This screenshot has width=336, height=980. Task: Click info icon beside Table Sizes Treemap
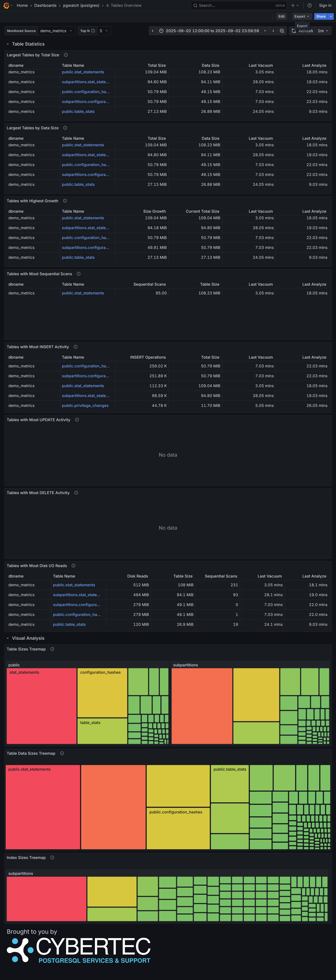tap(52, 649)
